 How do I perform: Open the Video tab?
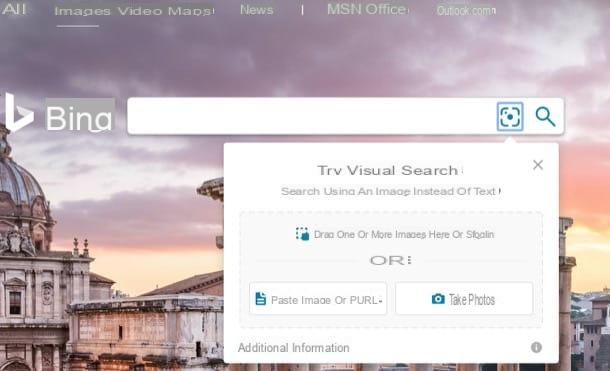[x=140, y=11]
